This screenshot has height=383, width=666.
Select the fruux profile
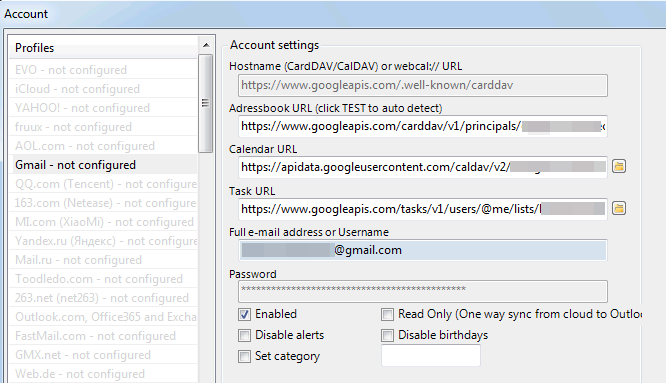103,127
